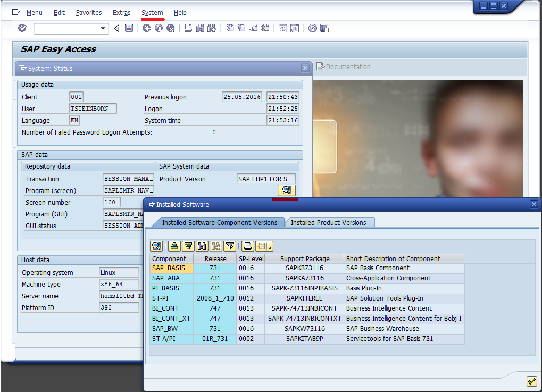Click the Details magnifier icon in ALV toolbar

pyautogui.click(x=156, y=246)
